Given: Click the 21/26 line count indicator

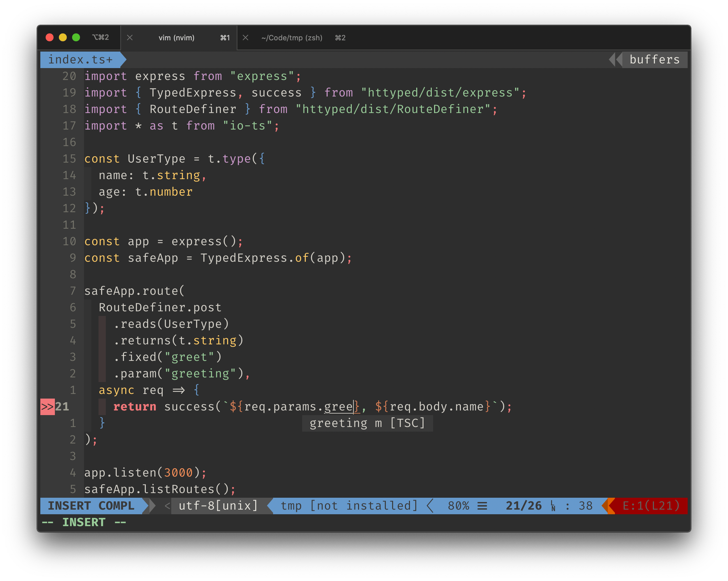Looking at the screenshot, I should (523, 506).
